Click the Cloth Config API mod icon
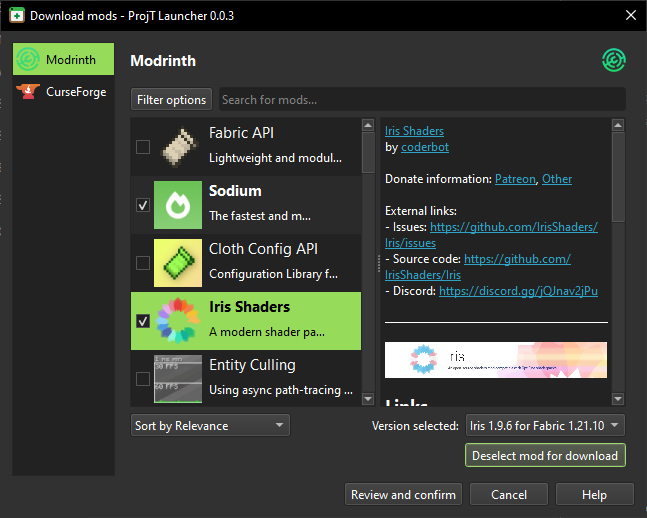This screenshot has height=518, width=647. point(178,263)
